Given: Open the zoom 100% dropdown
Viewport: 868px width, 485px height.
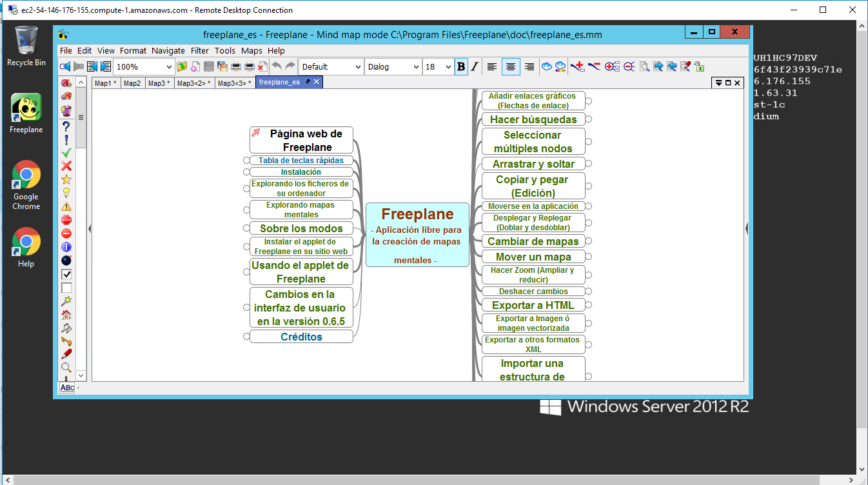Looking at the screenshot, I should click(170, 66).
